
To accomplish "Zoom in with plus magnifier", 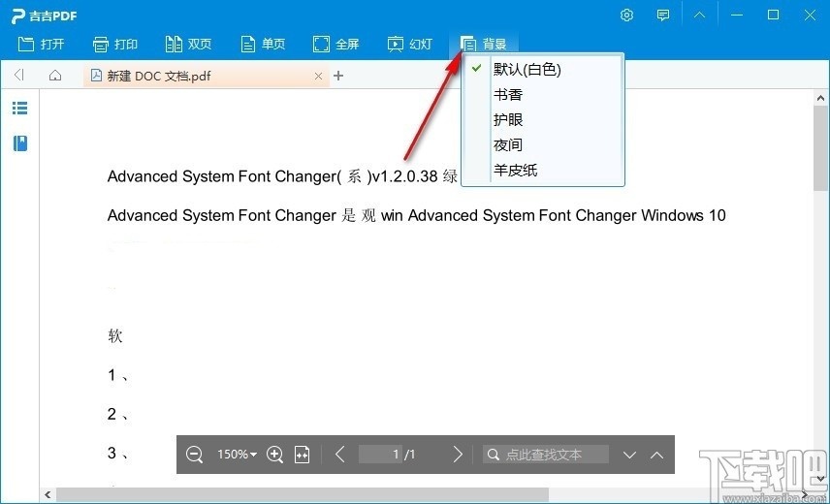I will (x=274, y=455).
